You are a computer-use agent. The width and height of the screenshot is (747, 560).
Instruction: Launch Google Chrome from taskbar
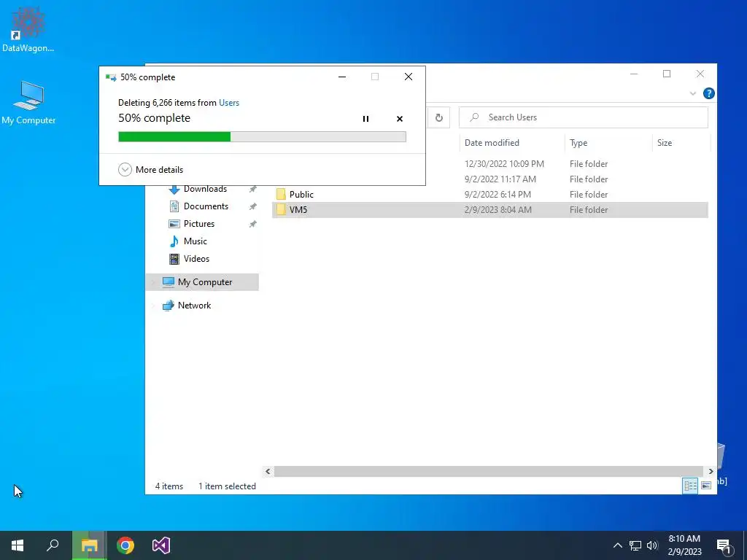tap(125, 545)
